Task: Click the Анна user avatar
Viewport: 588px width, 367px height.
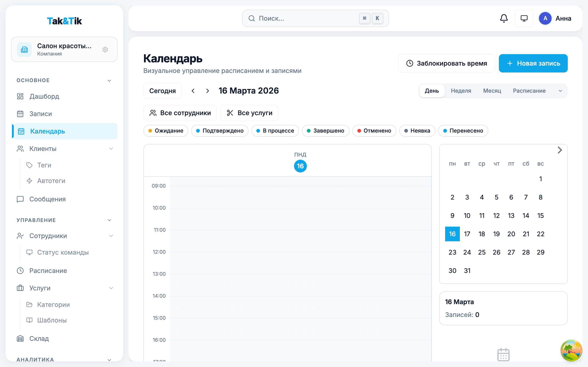Action: (x=545, y=18)
